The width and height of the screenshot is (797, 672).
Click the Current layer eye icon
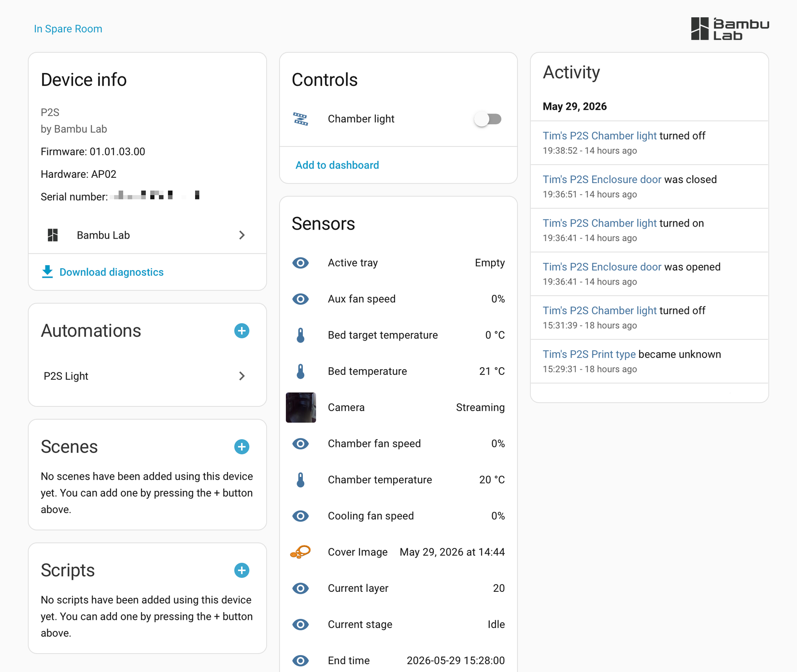pos(300,588)
